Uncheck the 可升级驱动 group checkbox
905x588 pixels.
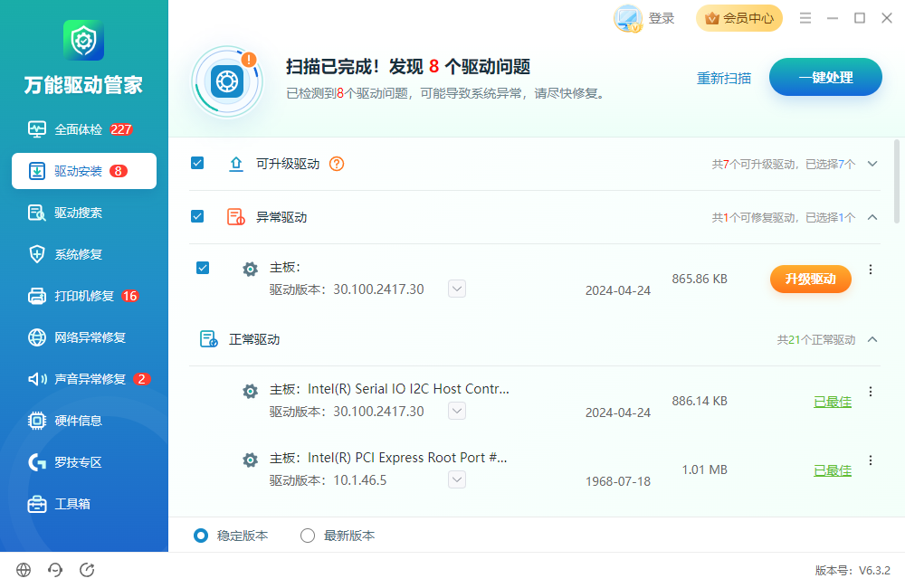click(197, 164)
